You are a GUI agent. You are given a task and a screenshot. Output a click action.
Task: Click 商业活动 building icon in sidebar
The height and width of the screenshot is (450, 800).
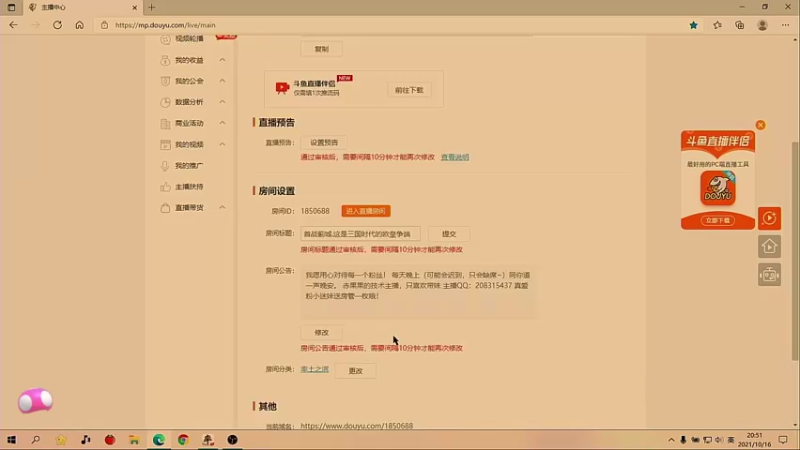point(165,123)
